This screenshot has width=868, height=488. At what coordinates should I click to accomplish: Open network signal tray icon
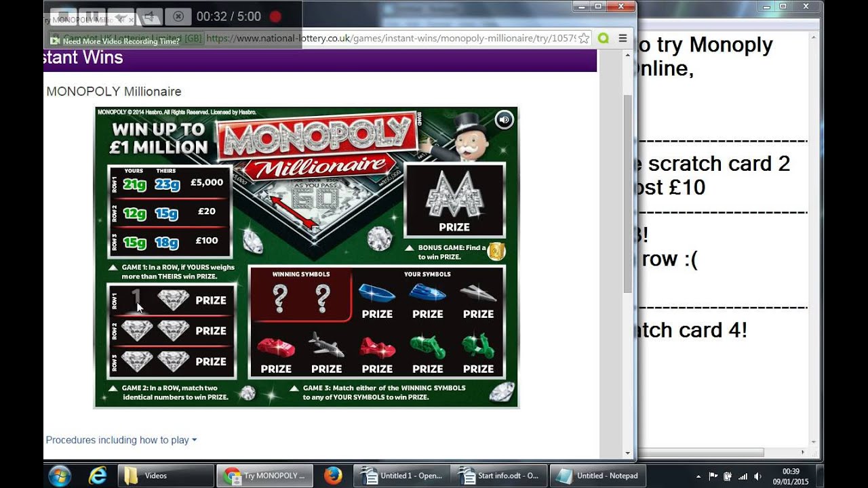743,476
